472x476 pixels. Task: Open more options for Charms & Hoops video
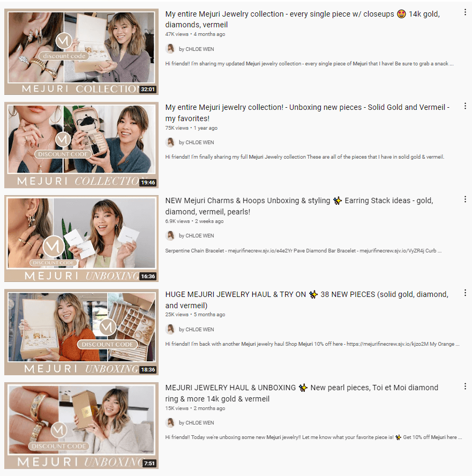click(465, 199)
